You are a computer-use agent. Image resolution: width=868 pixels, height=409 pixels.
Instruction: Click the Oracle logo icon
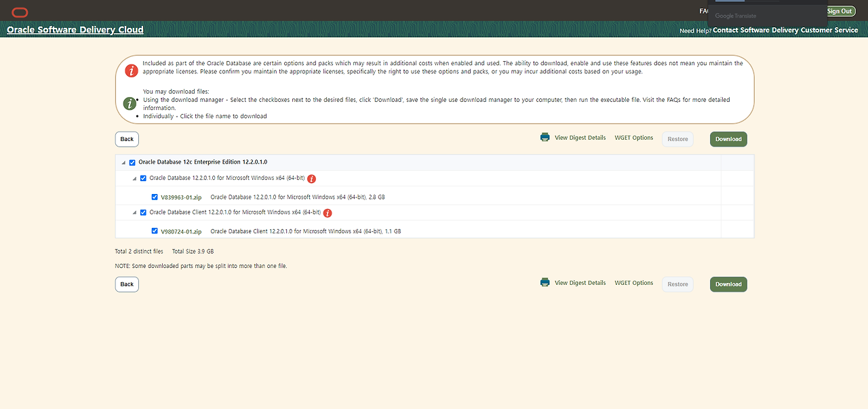pyautogui.click(x=20, y=12)
